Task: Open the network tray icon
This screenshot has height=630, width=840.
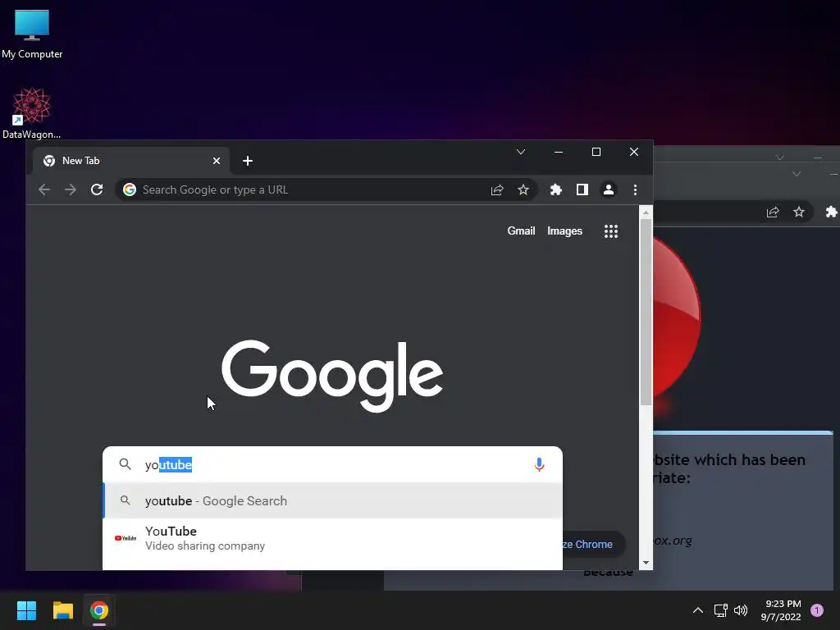Action: tap(720, 610)
